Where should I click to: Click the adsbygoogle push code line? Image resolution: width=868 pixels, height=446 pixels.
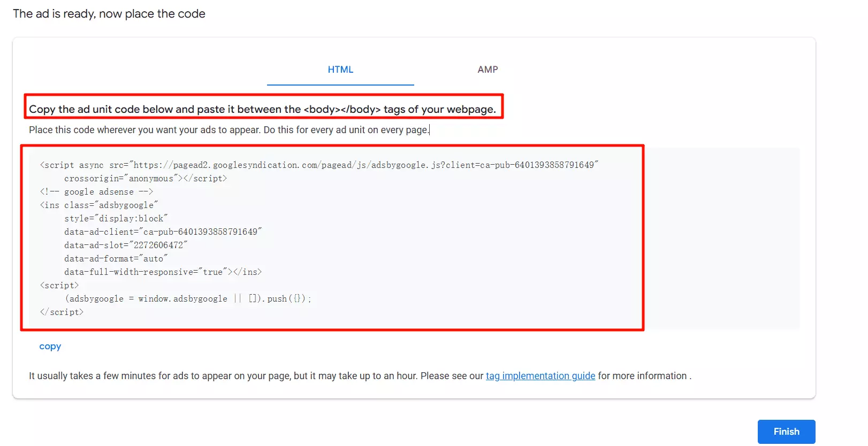point(188,299)
